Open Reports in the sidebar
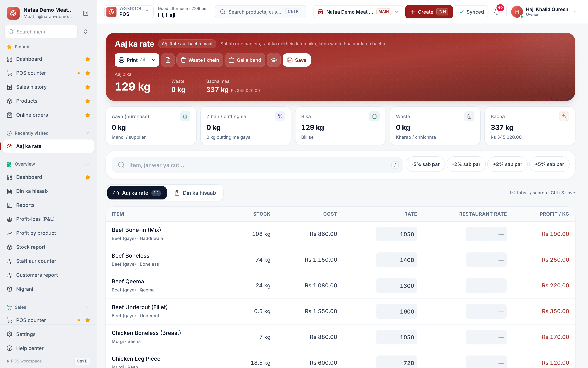This screenshot has height=368, width=588. point(48,205)
